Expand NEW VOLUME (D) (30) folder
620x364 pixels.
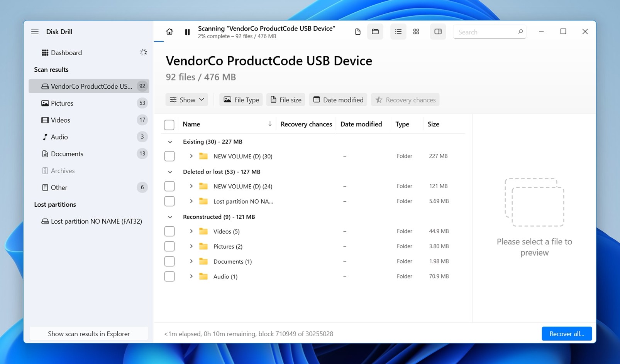pos(191,156)
